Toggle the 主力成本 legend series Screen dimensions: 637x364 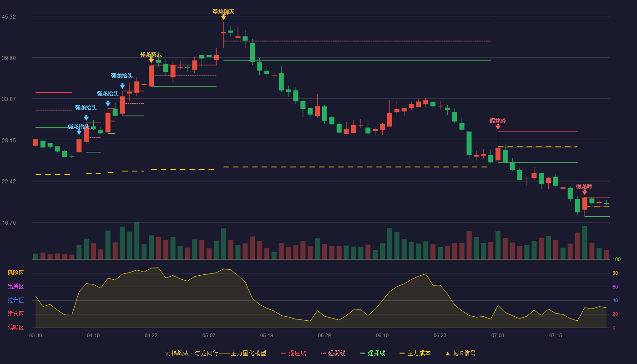point(415,353)
